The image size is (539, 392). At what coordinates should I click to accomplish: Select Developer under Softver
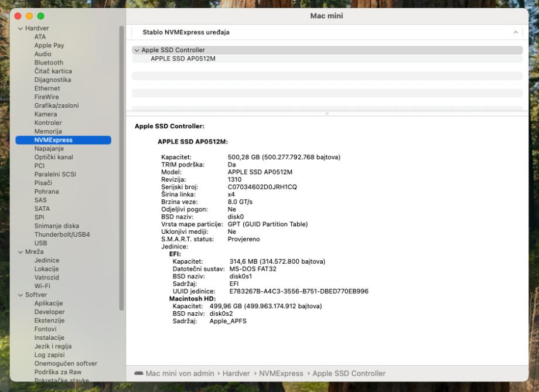tap(49, 312)
